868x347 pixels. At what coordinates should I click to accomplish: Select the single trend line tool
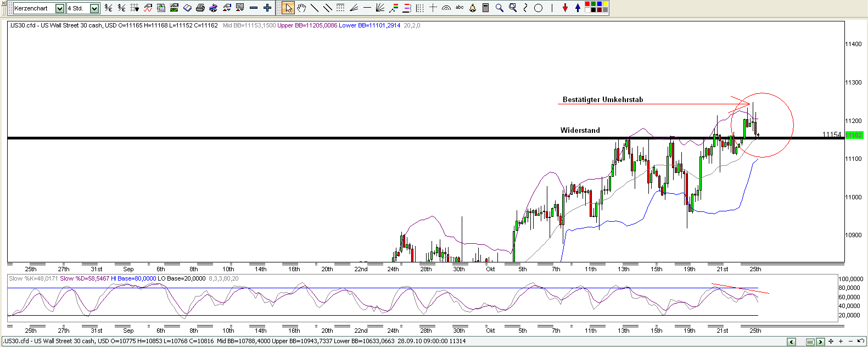point(315,8)
